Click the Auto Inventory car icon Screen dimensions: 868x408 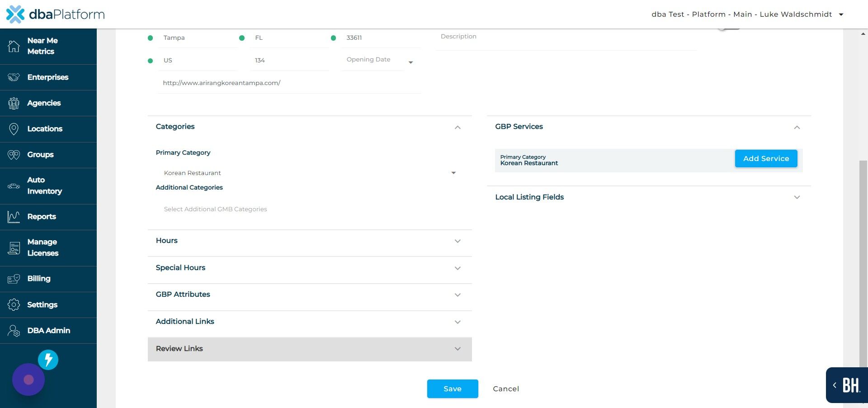(14, 186)
